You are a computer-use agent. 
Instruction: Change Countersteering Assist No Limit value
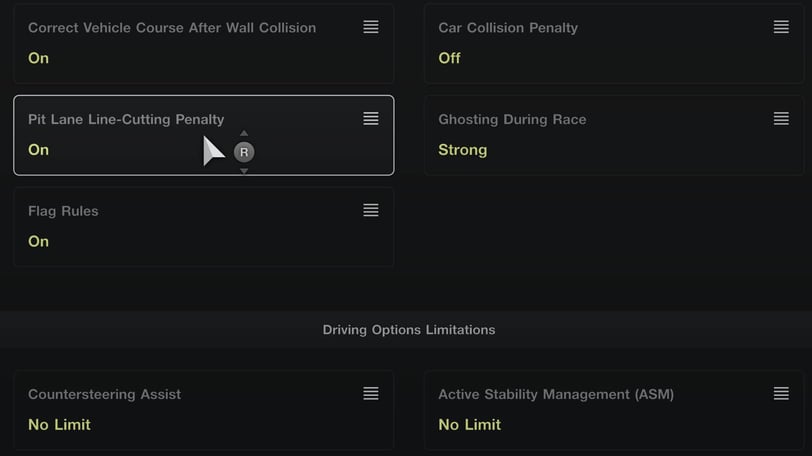pyautogui.click(x=59, y=424)
